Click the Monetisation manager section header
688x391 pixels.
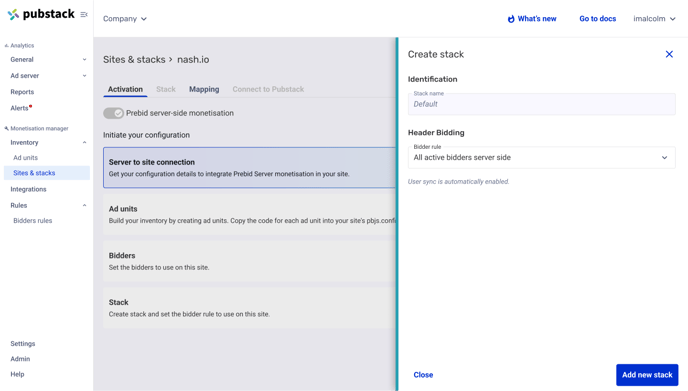(36, 129)
